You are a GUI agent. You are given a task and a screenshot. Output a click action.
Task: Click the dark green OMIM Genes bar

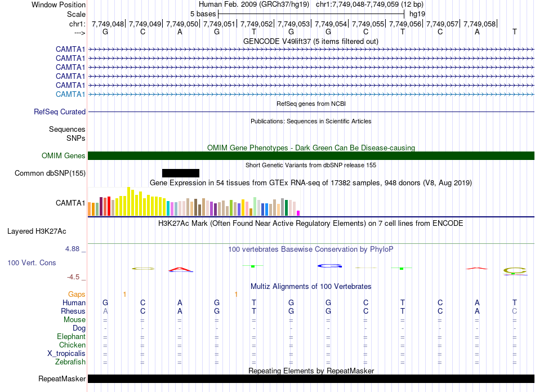(x=311, y=156)
